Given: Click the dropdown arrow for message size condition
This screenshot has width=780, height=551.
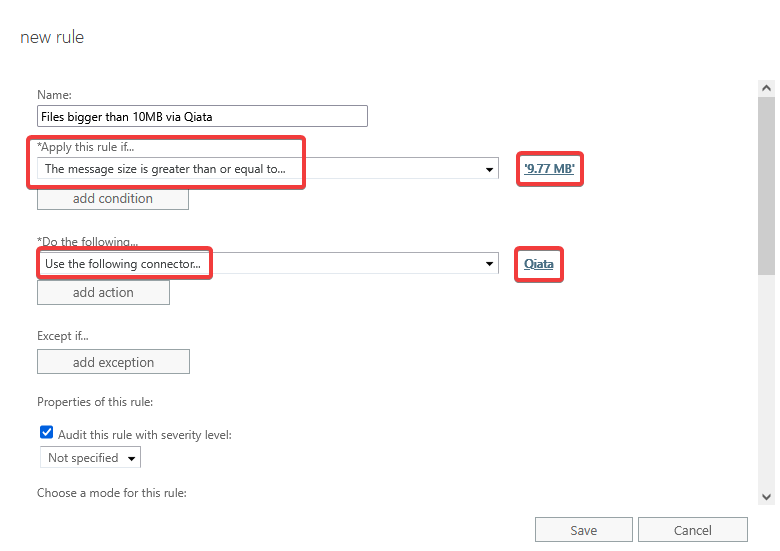Looking at the screenshot, I should point(489,169).
